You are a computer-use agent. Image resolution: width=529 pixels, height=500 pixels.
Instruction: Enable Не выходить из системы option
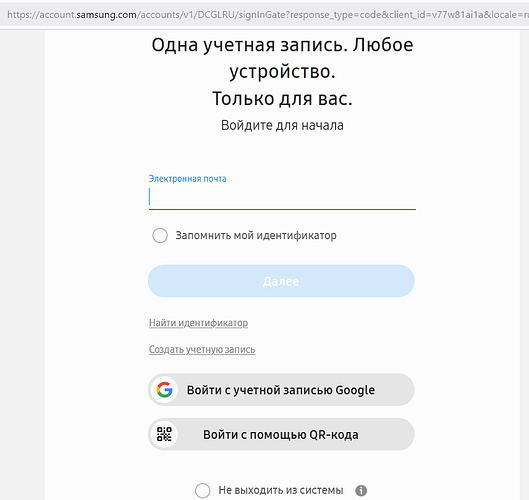click(x=202, y=490)
